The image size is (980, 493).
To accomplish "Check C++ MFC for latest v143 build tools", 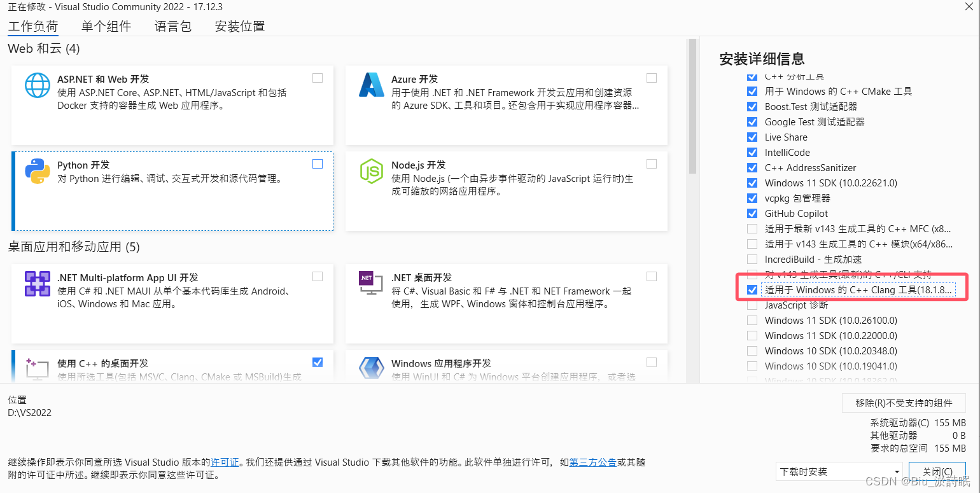I will (752, 229).
